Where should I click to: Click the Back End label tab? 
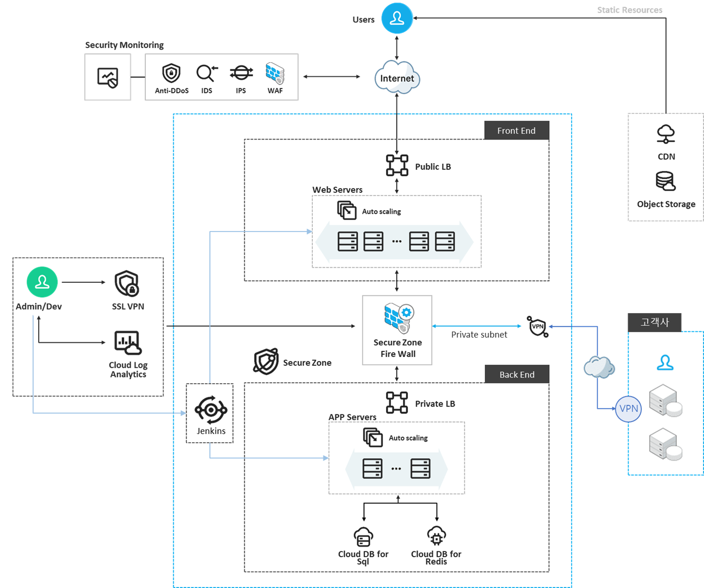517,374
